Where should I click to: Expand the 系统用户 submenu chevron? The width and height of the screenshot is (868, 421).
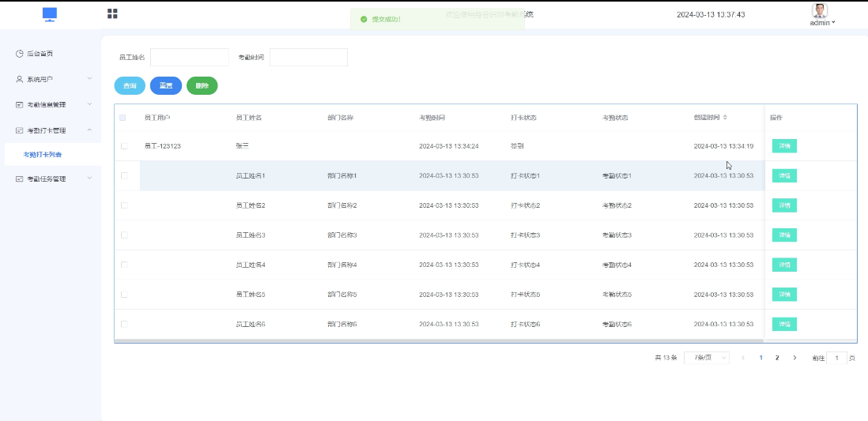89,78
